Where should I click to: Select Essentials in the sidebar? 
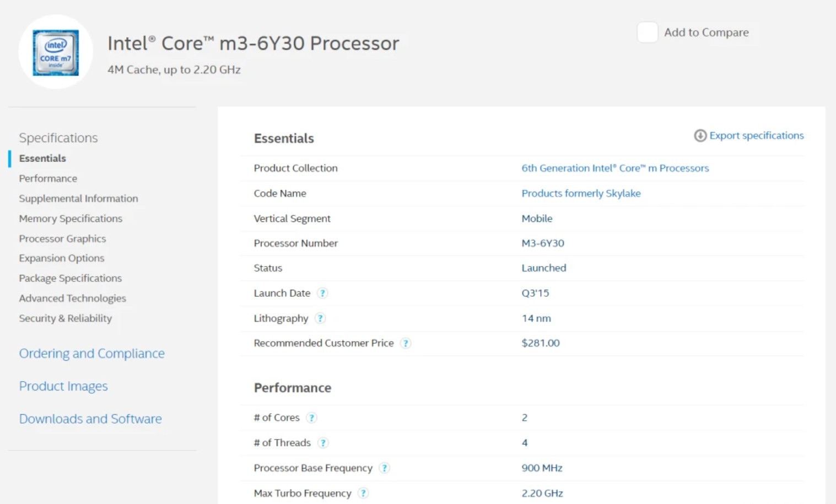pos(42,158)
